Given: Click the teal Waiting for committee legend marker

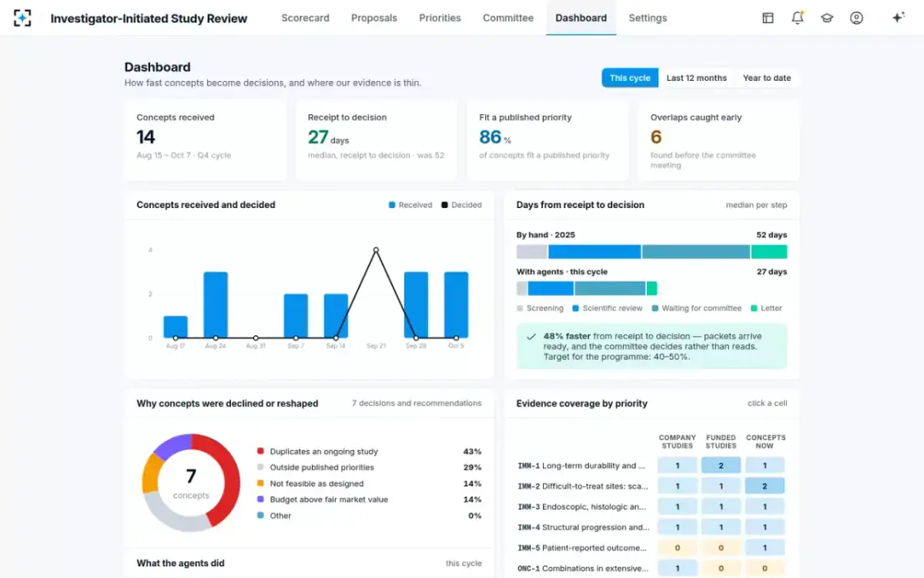Looking at the screenshot, I should pyautogui.click(x=655, y=308).
